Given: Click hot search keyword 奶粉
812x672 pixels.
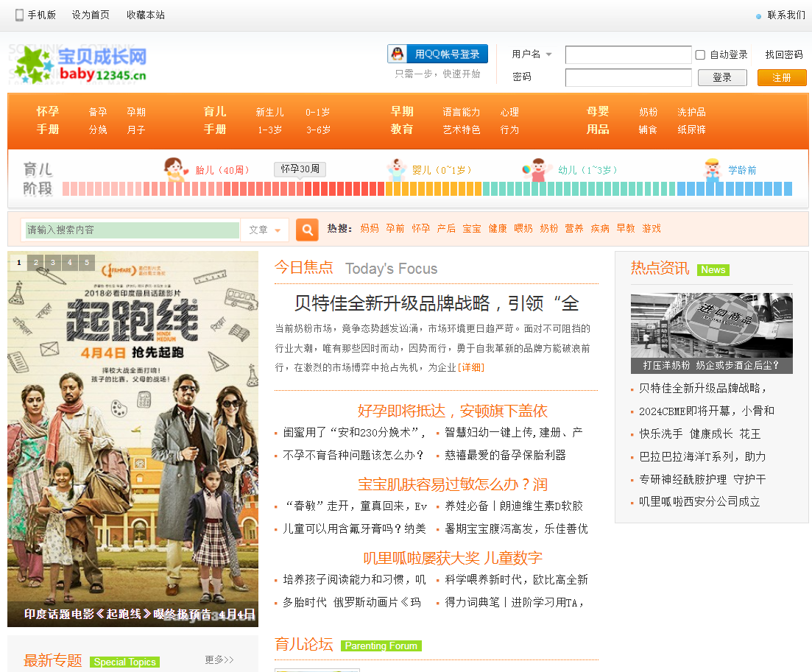Looking at the screenshot, I should point(549,228).
